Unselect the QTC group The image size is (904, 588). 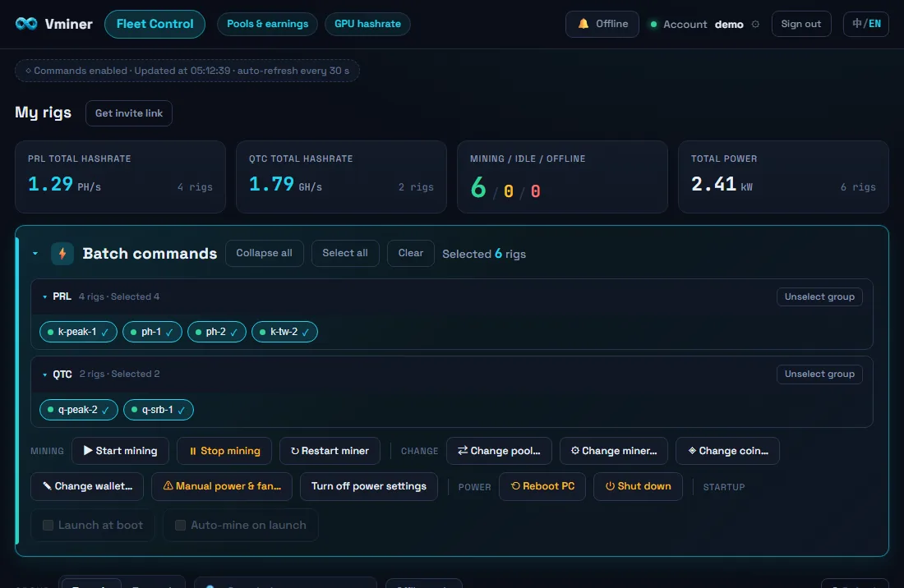click(819, 374)
